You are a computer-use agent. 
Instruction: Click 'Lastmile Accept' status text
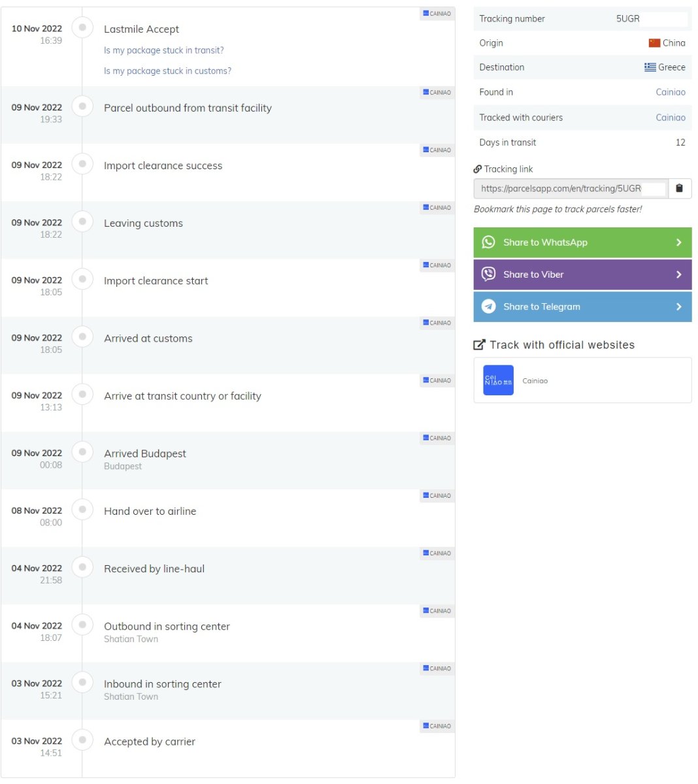coord(141,29)
